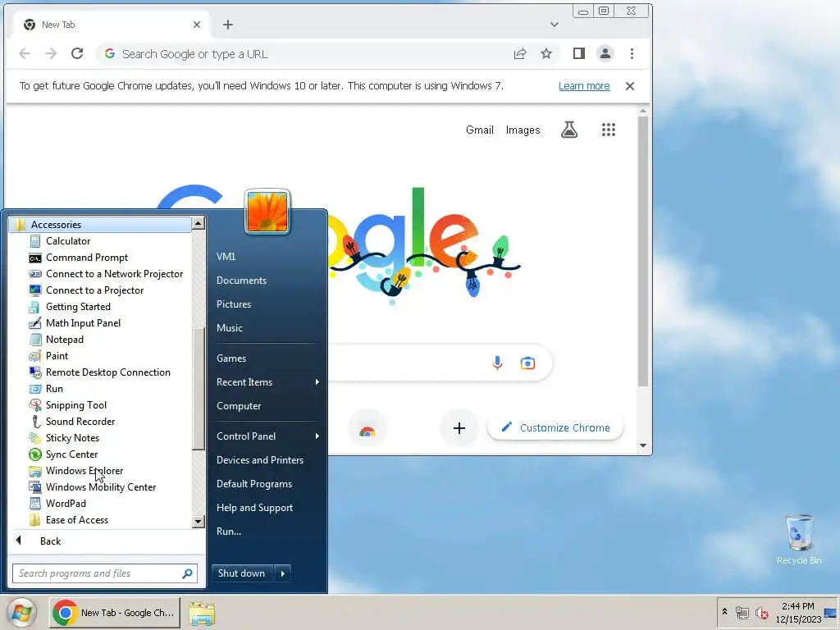Open Chrome side panel

[x=578, y=53]
